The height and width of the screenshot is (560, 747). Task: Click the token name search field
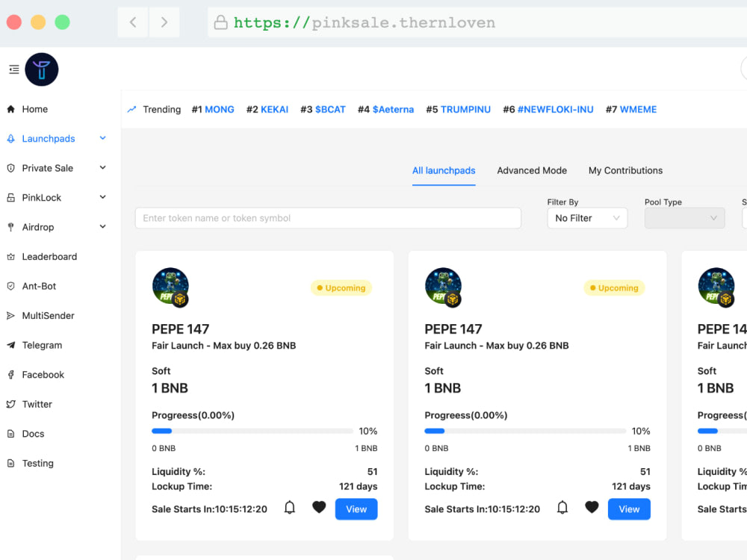pyautogui.click(x=329, y=218)
